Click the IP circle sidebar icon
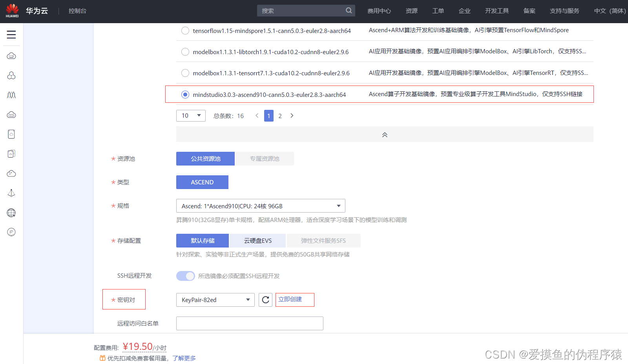Image resolution: width=628 pixels, height=364 pixels. click(11, 232)
